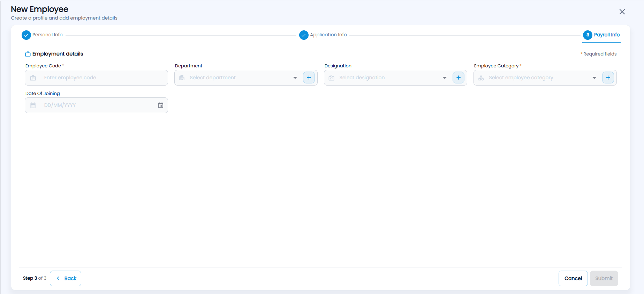This screenshot has height=294, width=644.
Task: Focus the DD/MM/YYYY date input
Action: (96, 105)
